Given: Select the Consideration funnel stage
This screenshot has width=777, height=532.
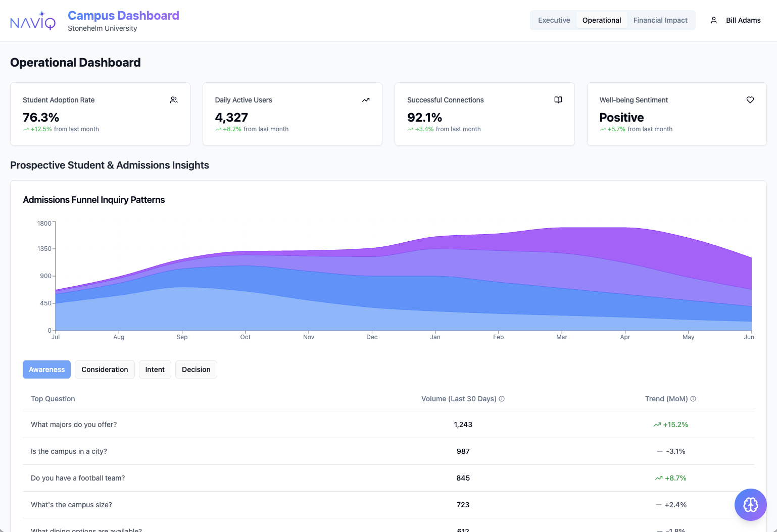Looking at the screenshot, I should [x=105, y=369].
